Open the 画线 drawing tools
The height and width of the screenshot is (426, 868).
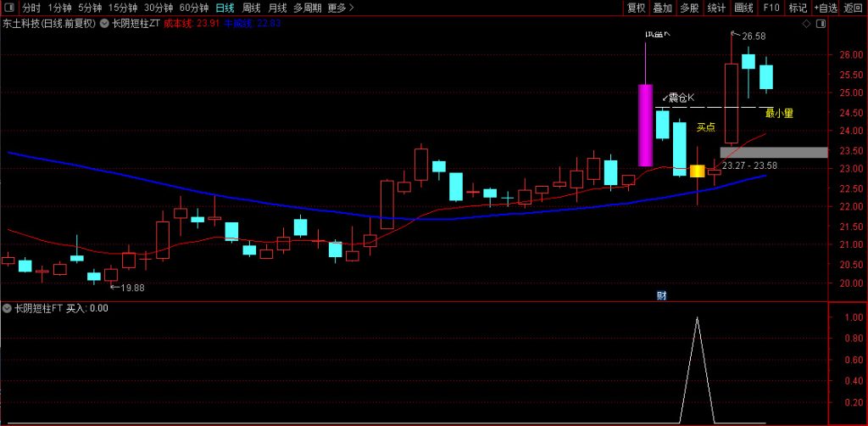point(743,8)
